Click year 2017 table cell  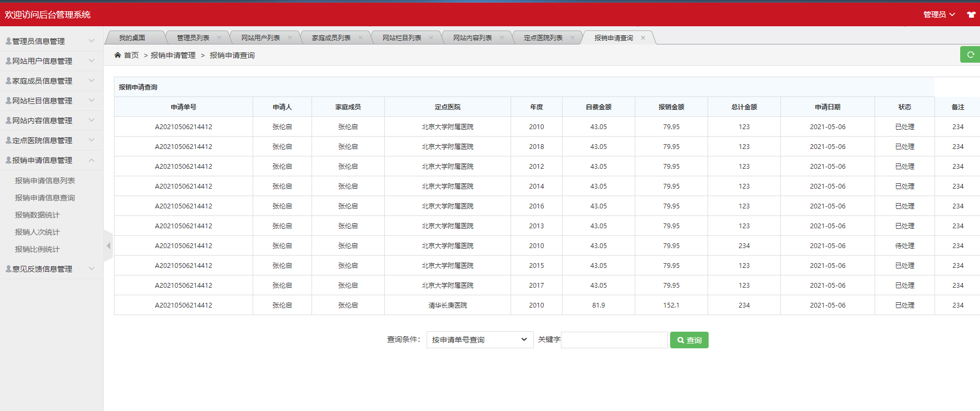tap(536, 285)
